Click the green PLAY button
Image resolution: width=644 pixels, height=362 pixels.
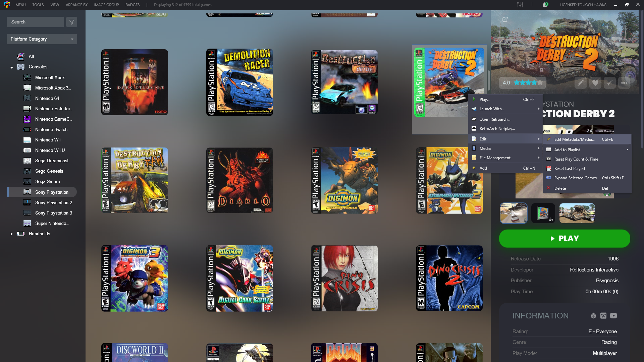click(x=565, y=239)
